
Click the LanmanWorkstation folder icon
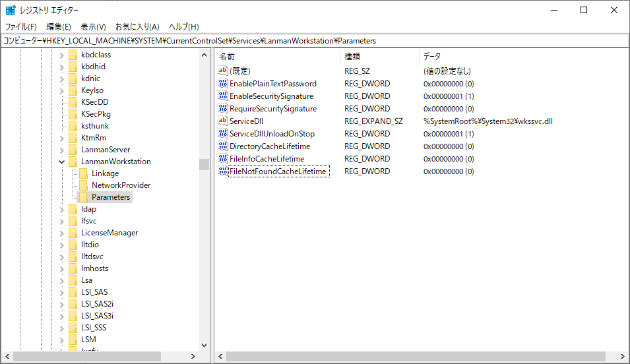73,162
